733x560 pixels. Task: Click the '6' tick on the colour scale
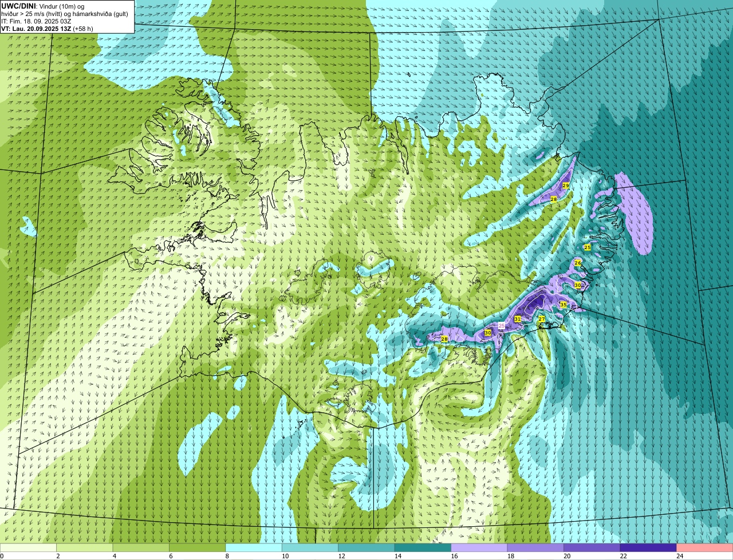(x=170, y=556)
